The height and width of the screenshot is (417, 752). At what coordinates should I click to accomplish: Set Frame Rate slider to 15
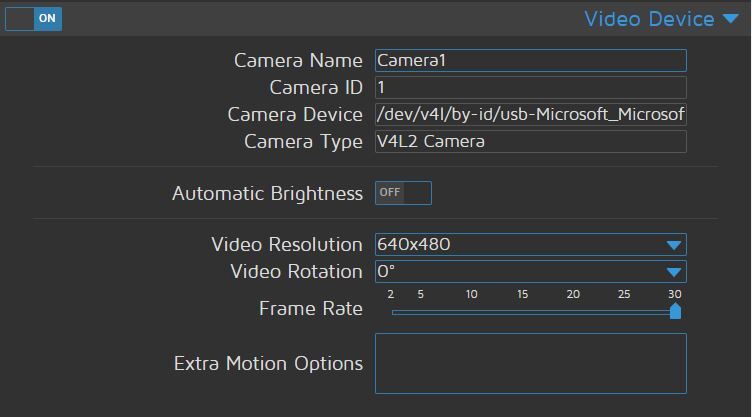523,312
